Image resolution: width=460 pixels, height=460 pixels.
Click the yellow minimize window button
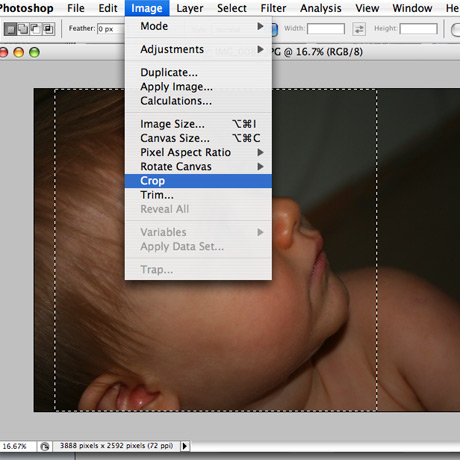(19, 52)
